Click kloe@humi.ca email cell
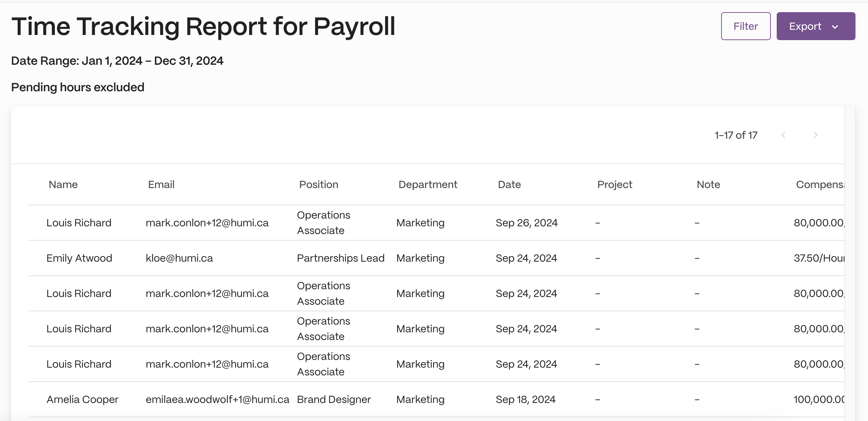Image resolution: width=868 pixels, height=421 pixels. point(179,258)
